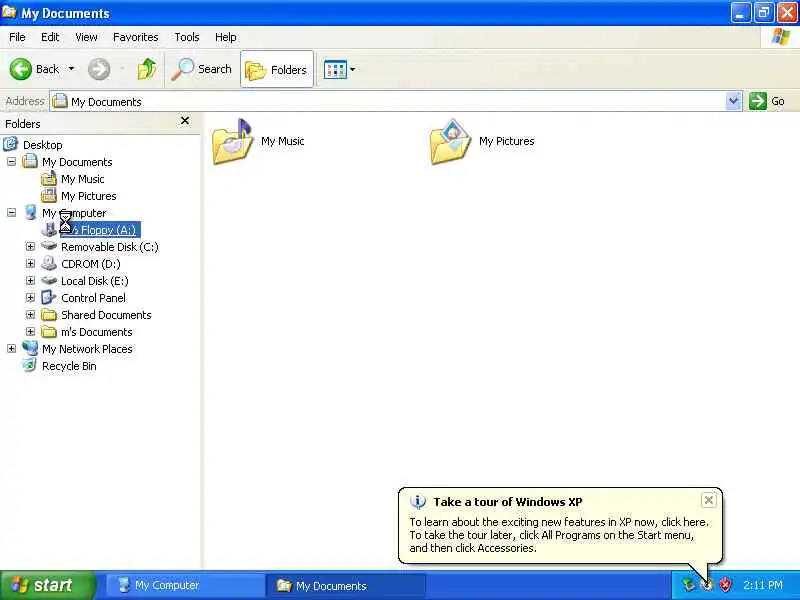Select the Local Disk (E:) drive icon
This screenshot has width=800, height=600.
[49, 280]
